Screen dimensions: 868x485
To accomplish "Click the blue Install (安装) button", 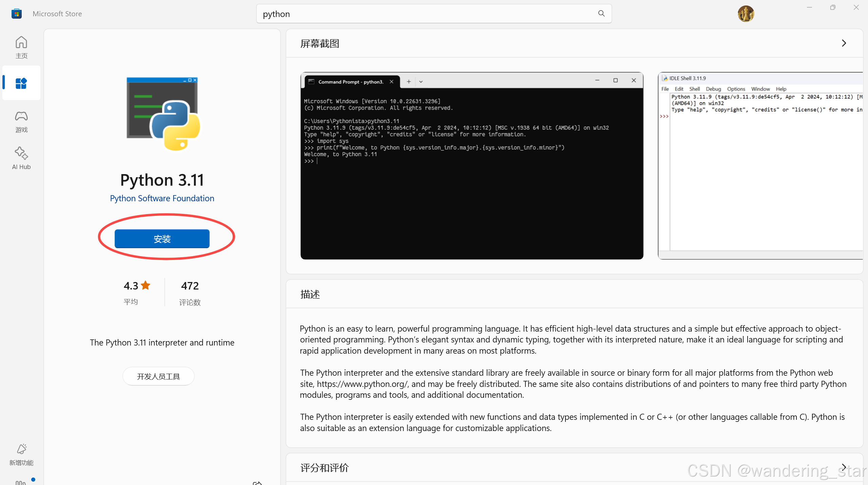I will pos(162,239).
